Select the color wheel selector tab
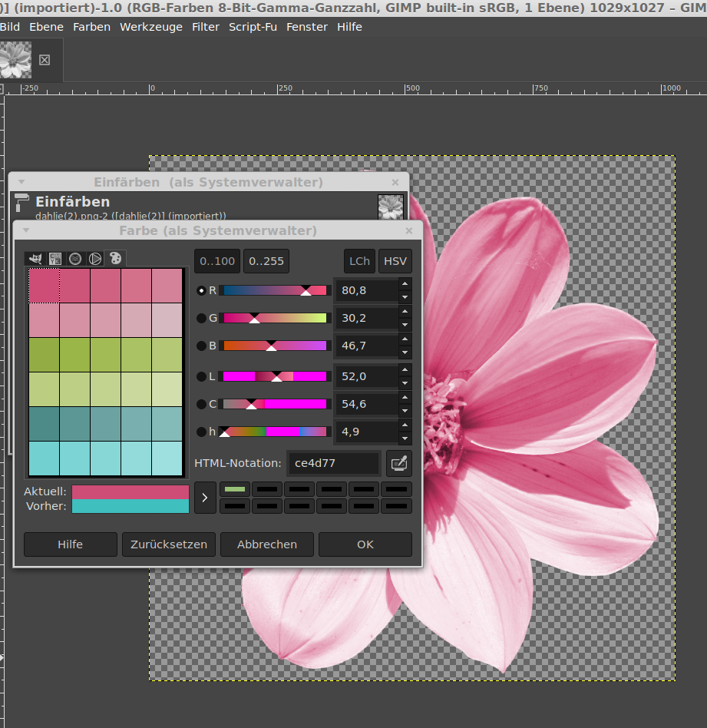This screenshot has height=728, width=707. [x=95, y=259]
